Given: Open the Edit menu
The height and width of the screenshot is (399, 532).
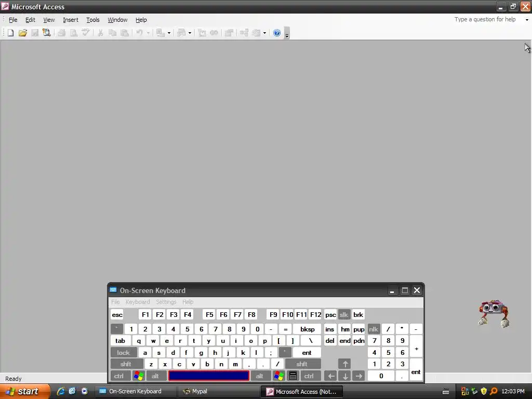Looking at the screenshot, I should tap(30, 20).
